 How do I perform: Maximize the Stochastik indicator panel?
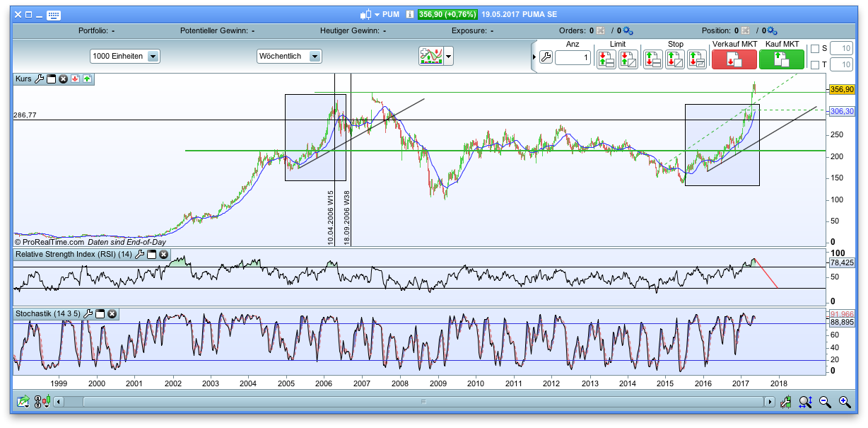tap(100, 313)
